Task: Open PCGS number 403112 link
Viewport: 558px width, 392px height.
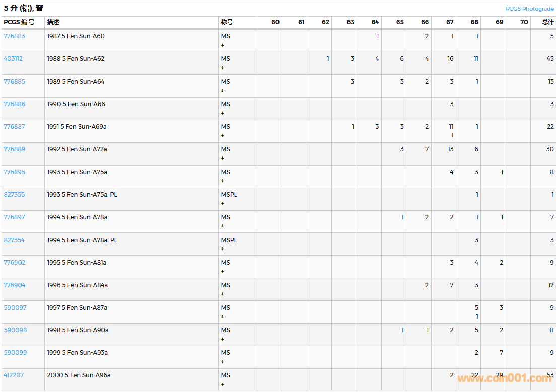Action: pos(13,59)
